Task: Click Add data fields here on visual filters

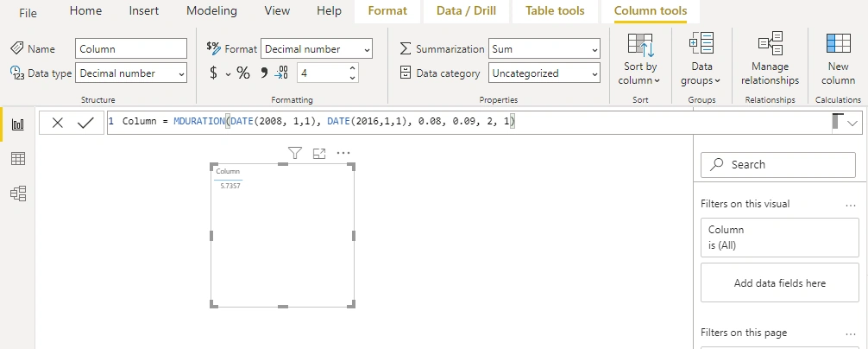Action: pos(779,282)
